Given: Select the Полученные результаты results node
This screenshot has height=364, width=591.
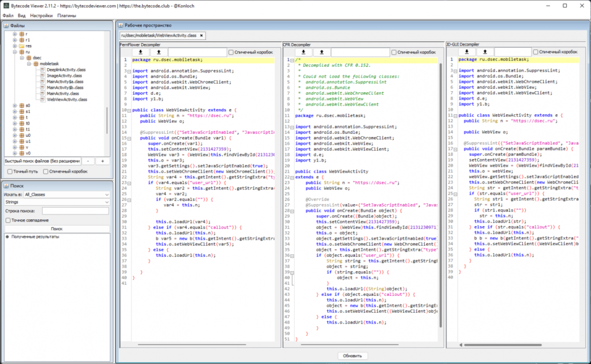Looking at the screenshot, I should tap(35, 237).
